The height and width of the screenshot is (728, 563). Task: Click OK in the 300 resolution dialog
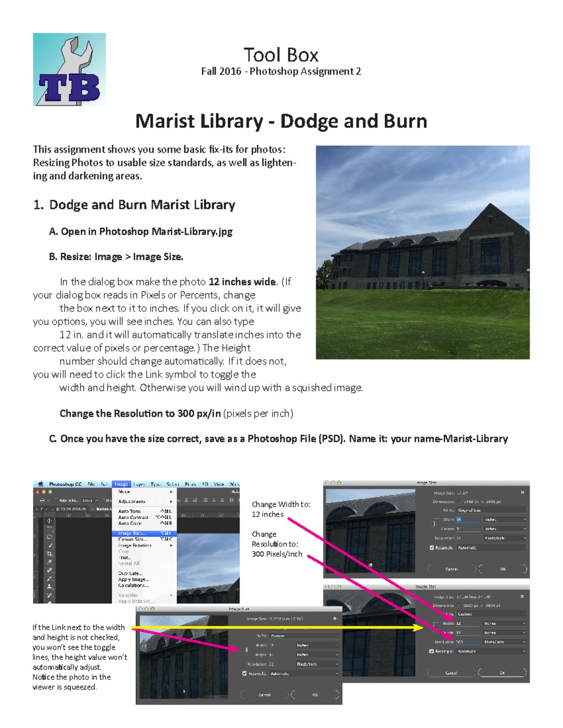[502, 673]
